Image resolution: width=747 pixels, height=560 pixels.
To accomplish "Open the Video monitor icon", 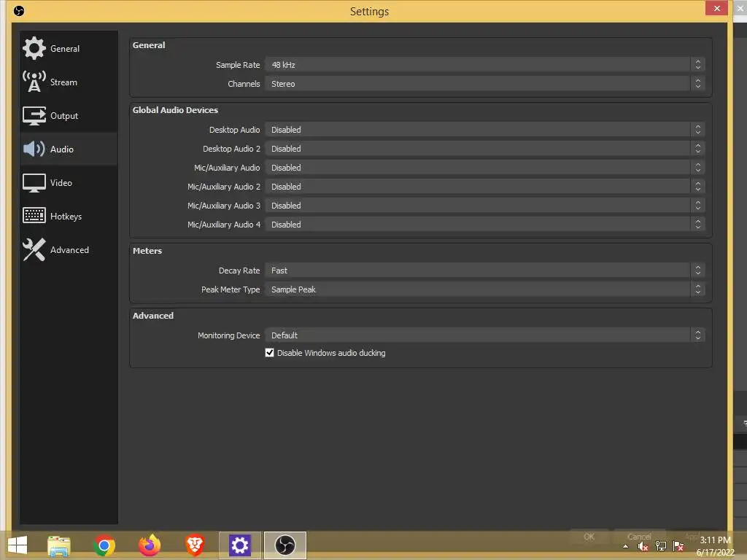I will [34, 183].
